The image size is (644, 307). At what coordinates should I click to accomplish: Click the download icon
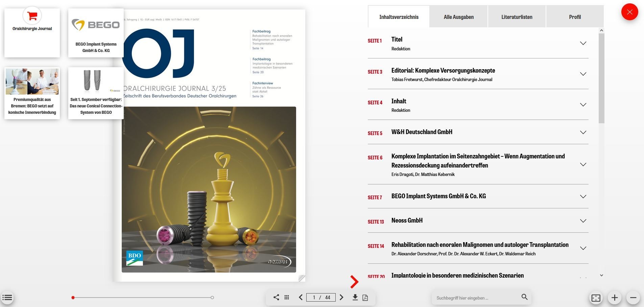tap(355, 297)
